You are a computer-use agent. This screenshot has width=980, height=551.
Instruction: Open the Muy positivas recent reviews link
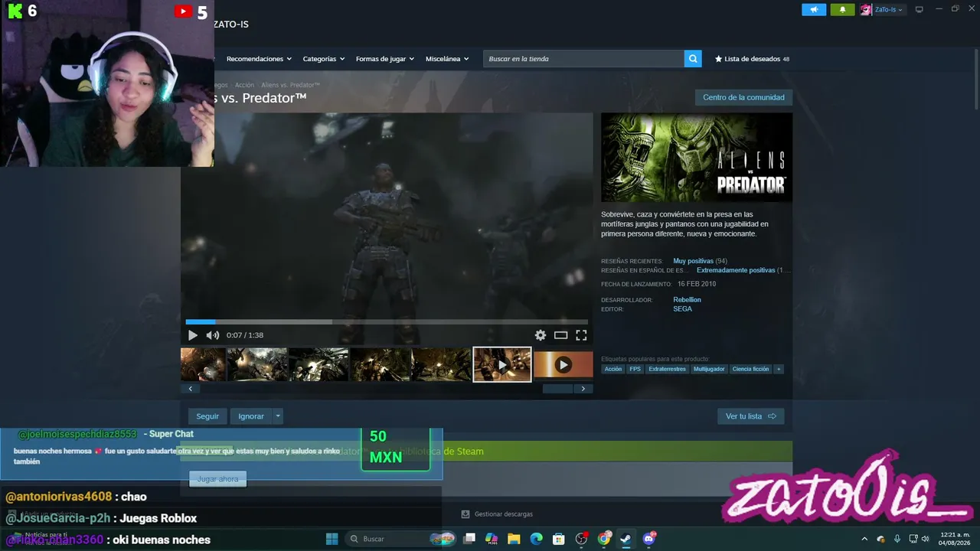coord(693,261)
